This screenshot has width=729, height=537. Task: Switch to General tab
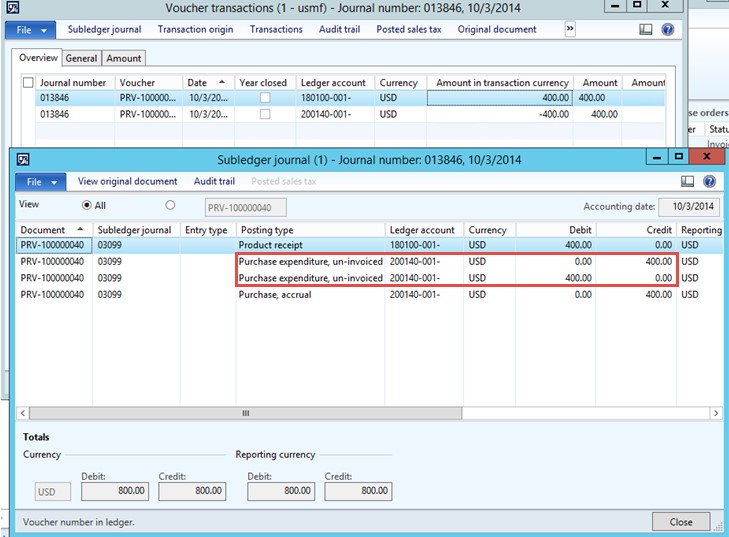tap(81, 58)
